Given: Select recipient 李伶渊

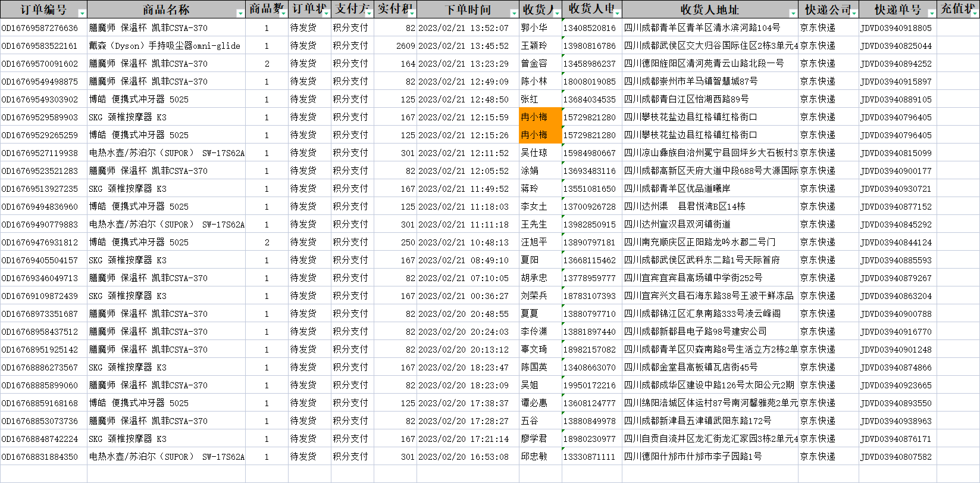Looking at the screenshot, I should pyautogui.click(x=540, y=332).
